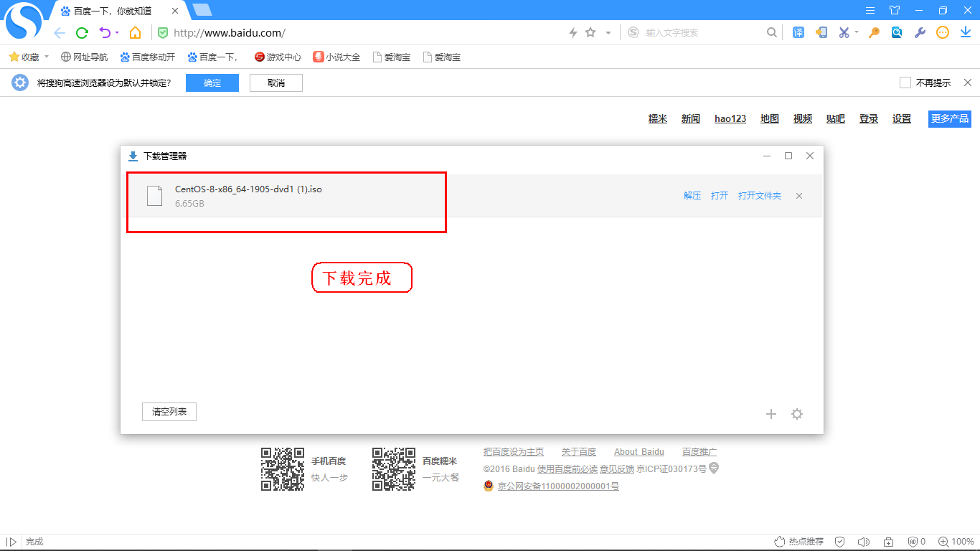Select the CentOS-8-x86_64-1905-dvd1 (1).iso file name
Image resolution: width=980 pixels, height=551 pixels.
(x=248, y=189)
